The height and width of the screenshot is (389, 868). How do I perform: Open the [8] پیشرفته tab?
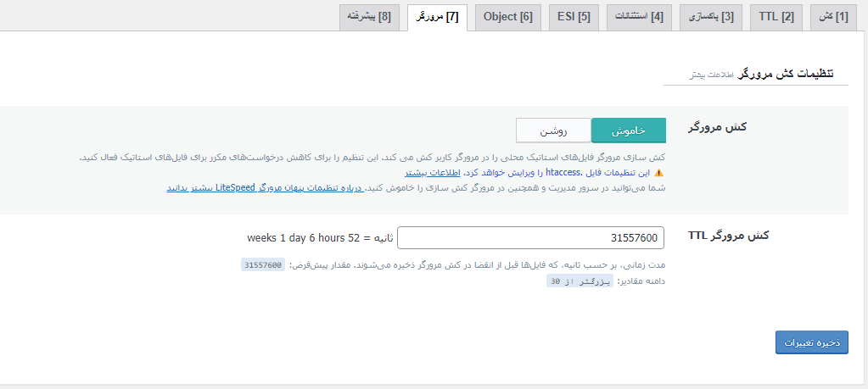[x=368, y=17]
